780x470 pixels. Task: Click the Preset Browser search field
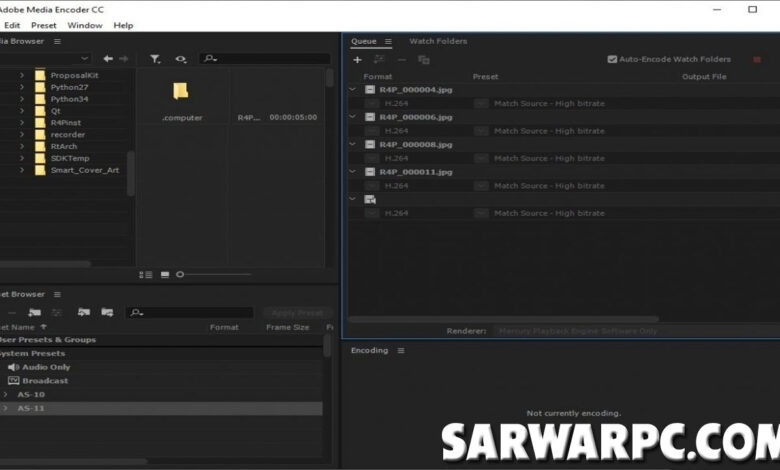point(190,313)
